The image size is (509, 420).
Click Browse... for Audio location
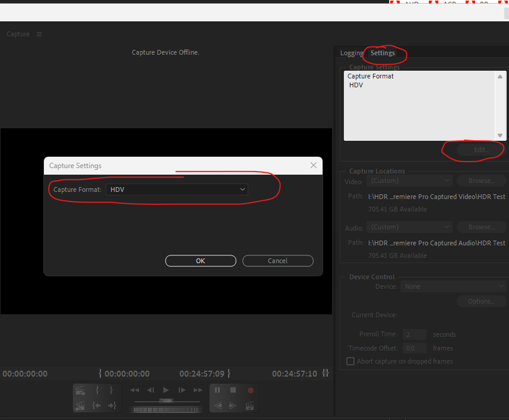pyautogui.click(x=482, y=227)
